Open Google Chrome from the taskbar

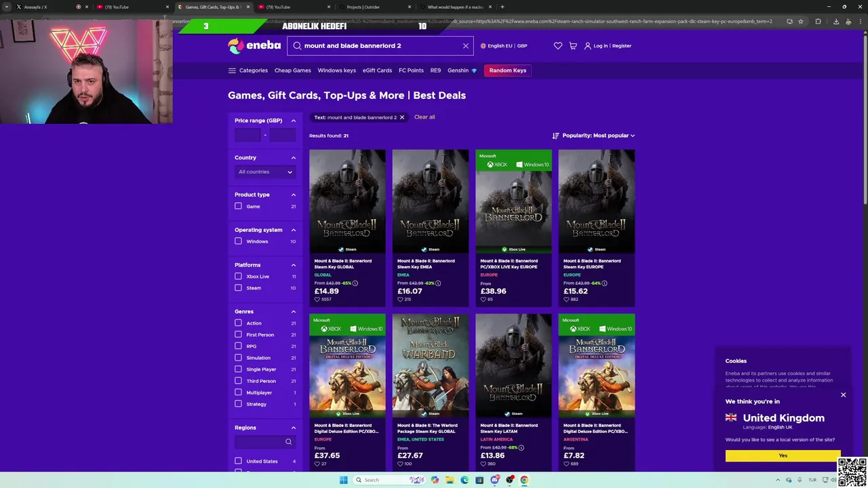pyautogui.click(x=524, y=480)
